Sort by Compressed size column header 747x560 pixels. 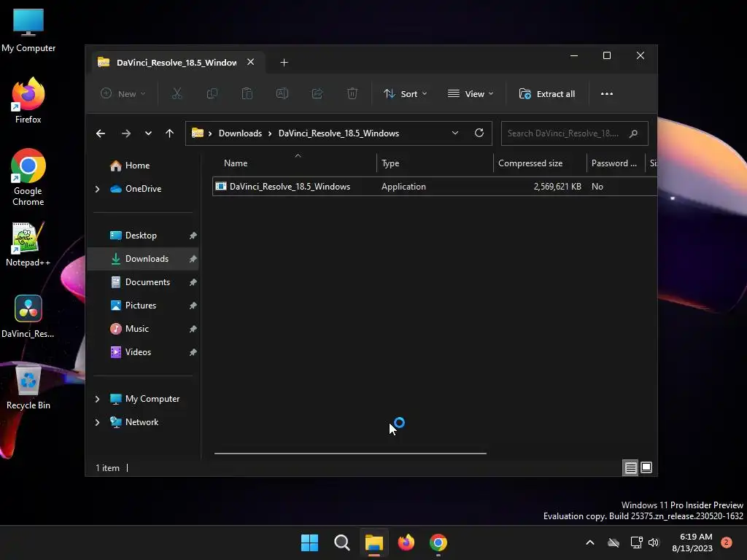click(540, 163)
